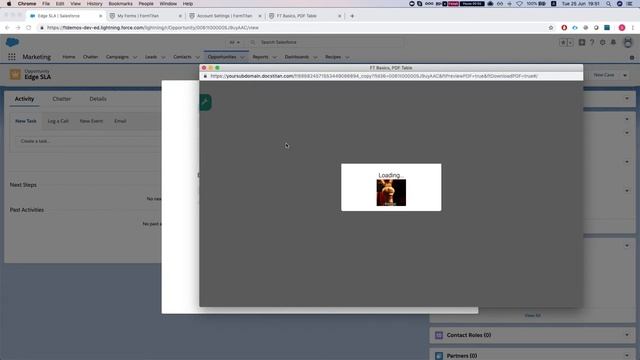Image resolution: width=640 pixels, height=360 pixels.
Task: Open a new Chrome tab with plus button
Action: [x=352, y=16]
